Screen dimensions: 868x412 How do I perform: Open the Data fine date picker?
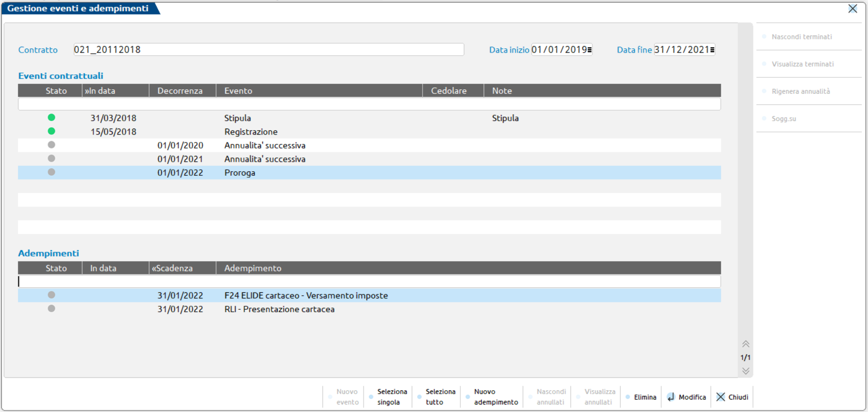(712, 50)
